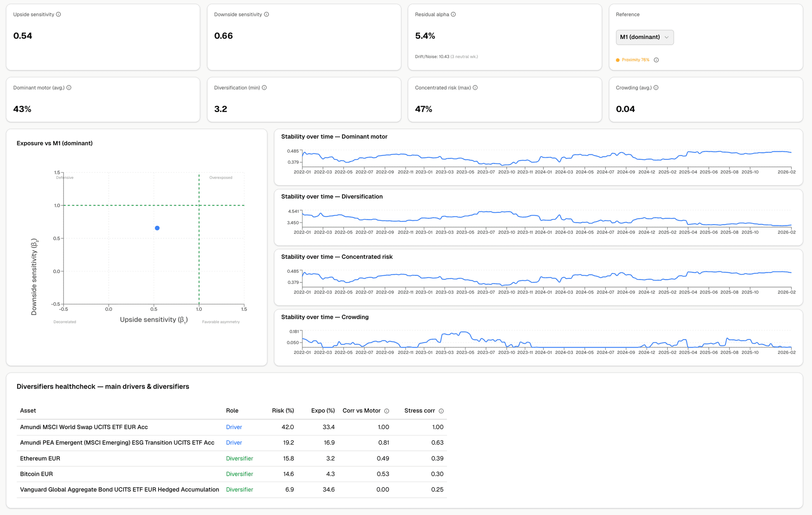Click the Corr vs Motor column info icon
This screenshot has height=515, width=812.
click(x=387, y=411)
